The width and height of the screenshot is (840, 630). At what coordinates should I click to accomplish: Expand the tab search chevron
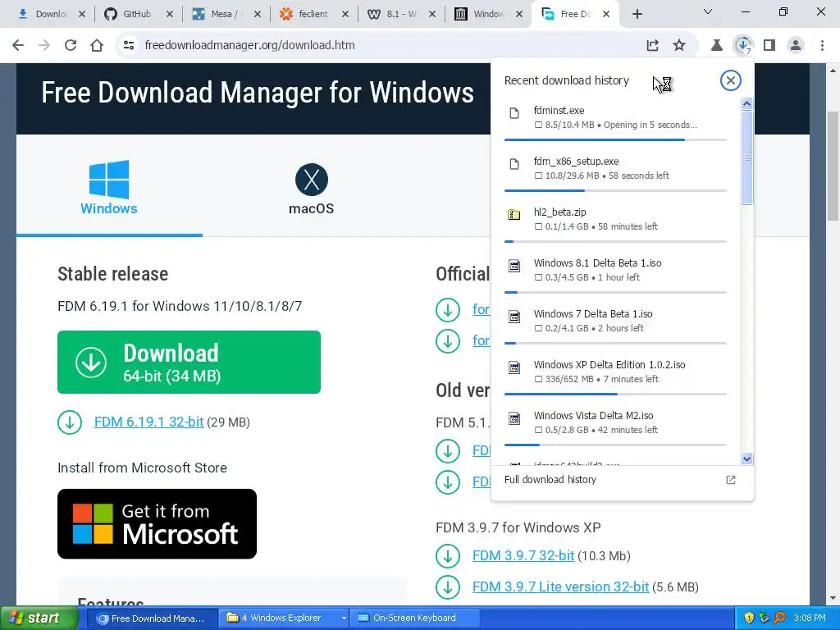click(x=708, y=11)
